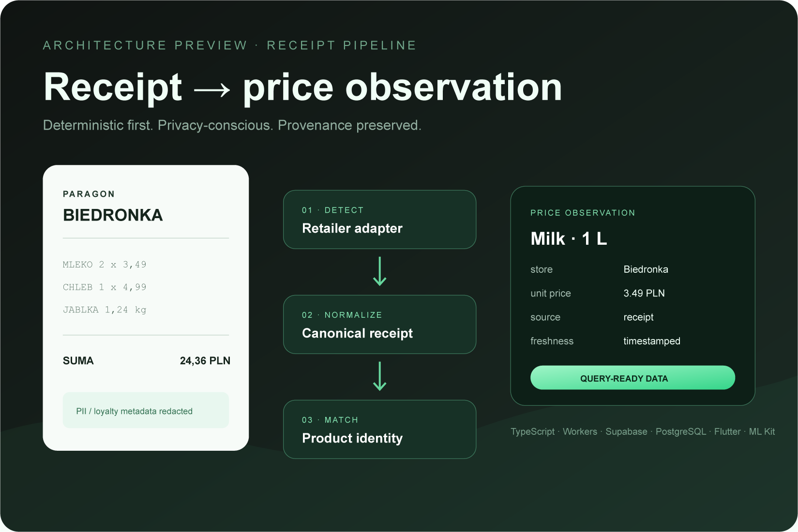Select the down arrow below Canonical receipt

pos(380,376)
